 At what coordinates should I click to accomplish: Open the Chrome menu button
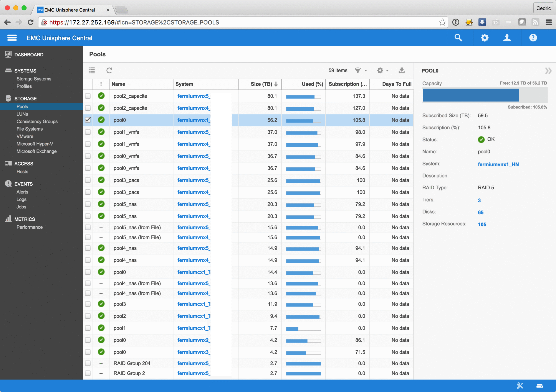[548, 22]
